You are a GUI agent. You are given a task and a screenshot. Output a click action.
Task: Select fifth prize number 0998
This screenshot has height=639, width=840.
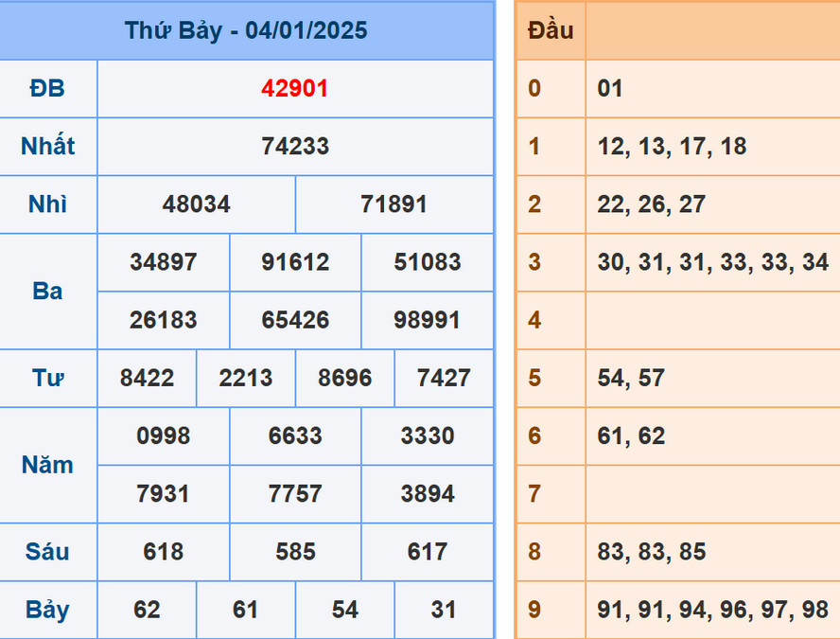coord(164,436)
